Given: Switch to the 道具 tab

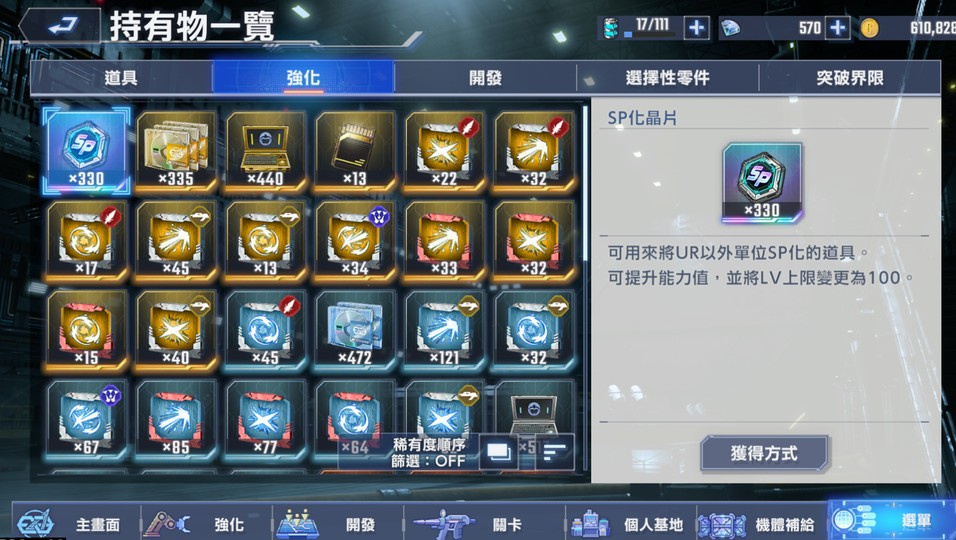Looking at the screenshot, I should coord(121,78).
